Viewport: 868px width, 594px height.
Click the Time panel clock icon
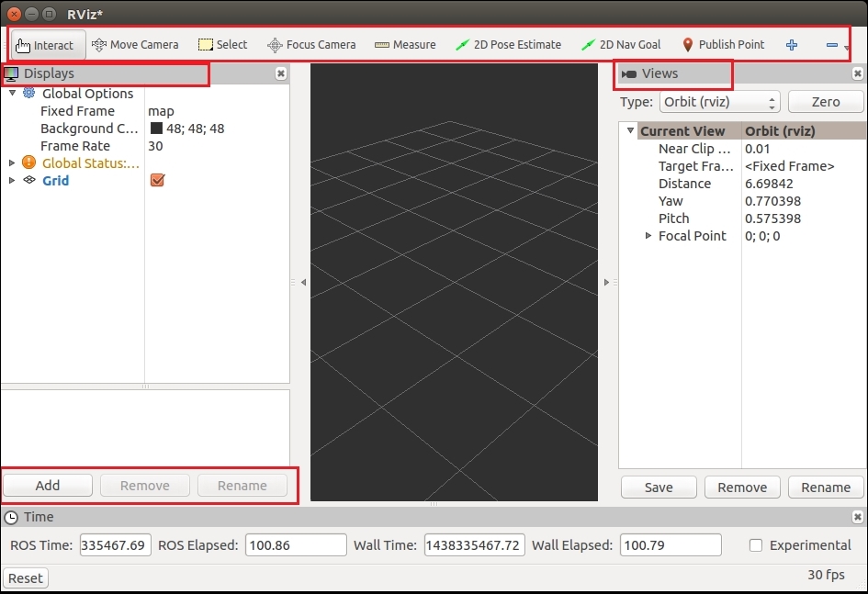(10, 518)
